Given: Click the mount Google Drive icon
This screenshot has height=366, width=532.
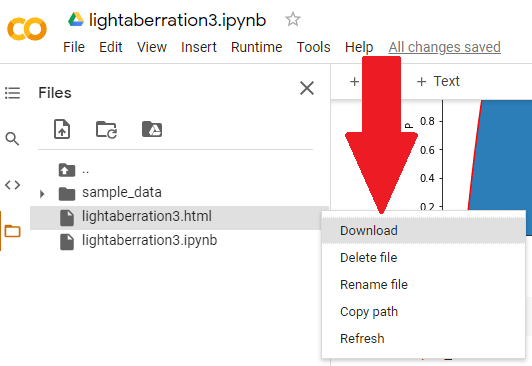Looking at the screenshot, I should coord(152,129).
